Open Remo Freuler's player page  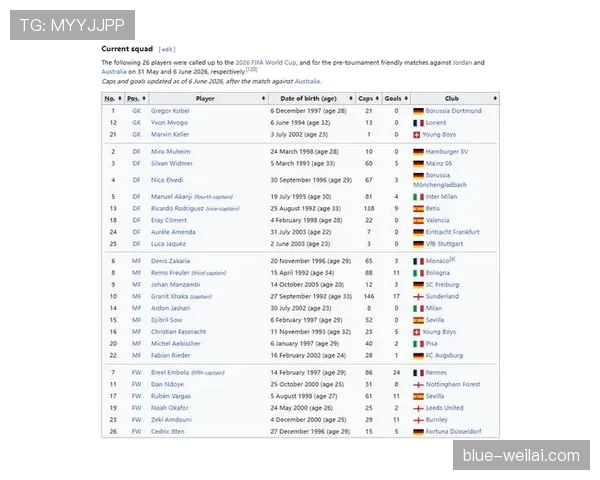[x=170, y=273]
